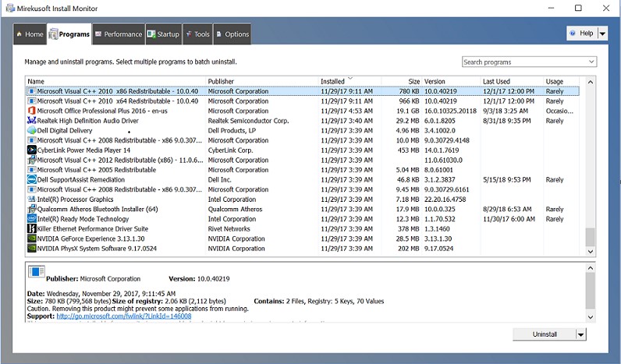Click the Visual C++ 2010 x64 icon
621x364 pixels.
32,101
